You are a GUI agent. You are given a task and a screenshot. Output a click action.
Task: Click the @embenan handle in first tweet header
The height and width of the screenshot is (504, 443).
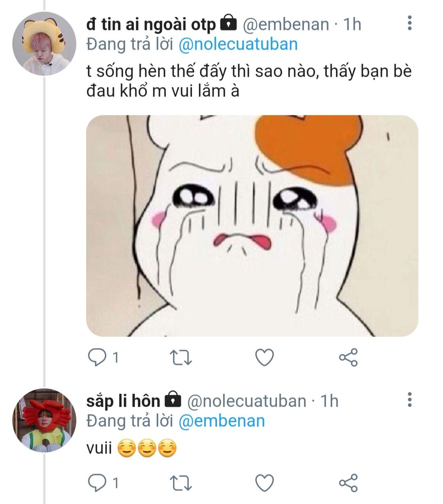(286, 25)
